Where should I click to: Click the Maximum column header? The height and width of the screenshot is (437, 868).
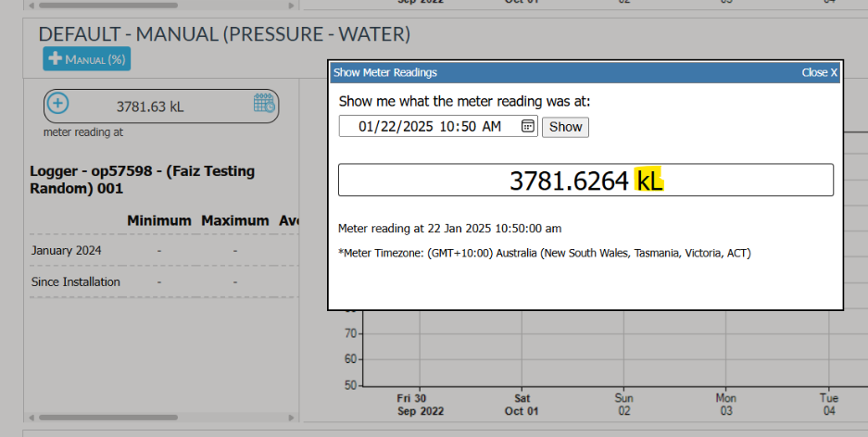(x=234, y=221)
